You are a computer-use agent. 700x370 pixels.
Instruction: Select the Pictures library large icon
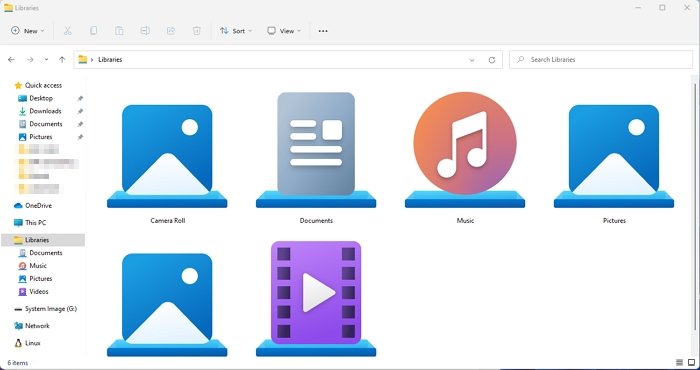(614, 156)
